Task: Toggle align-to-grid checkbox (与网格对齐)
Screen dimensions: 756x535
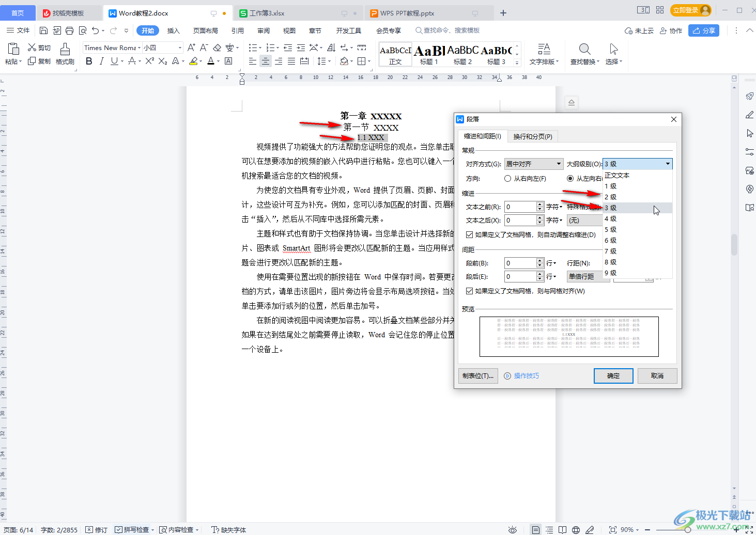Action: click(469, 291)
